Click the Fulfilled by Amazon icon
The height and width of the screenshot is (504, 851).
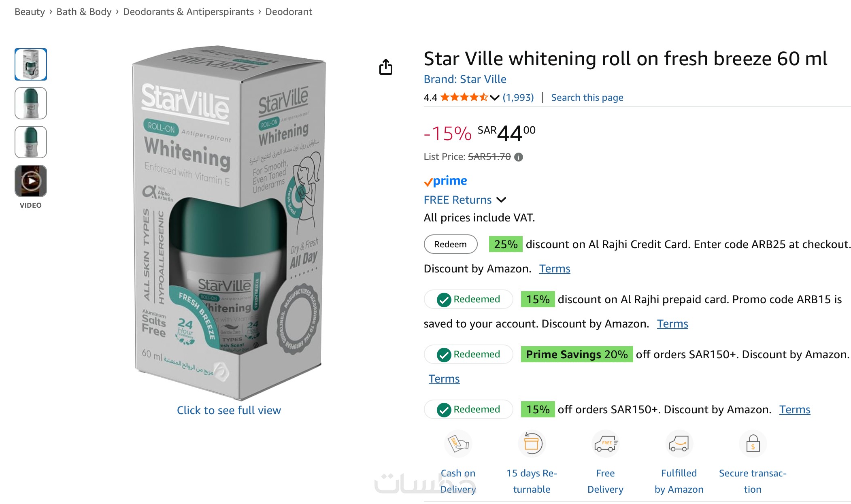click(679, 444)
